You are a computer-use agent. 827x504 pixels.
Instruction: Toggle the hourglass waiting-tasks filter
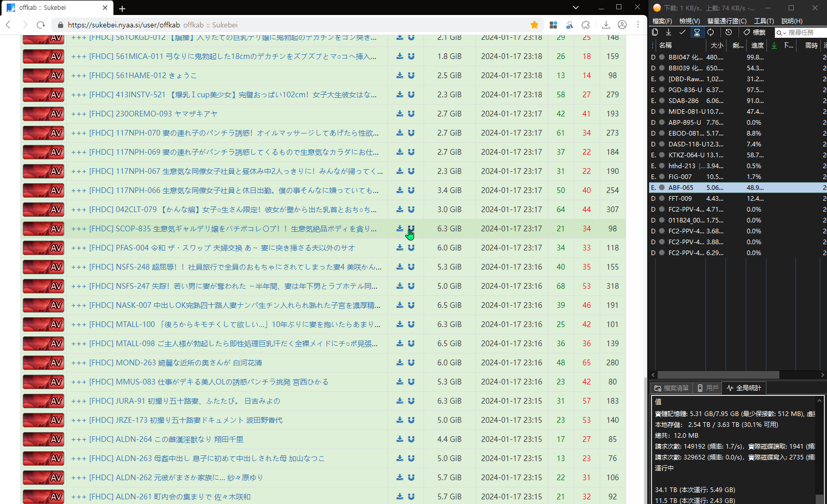[697, 32]
